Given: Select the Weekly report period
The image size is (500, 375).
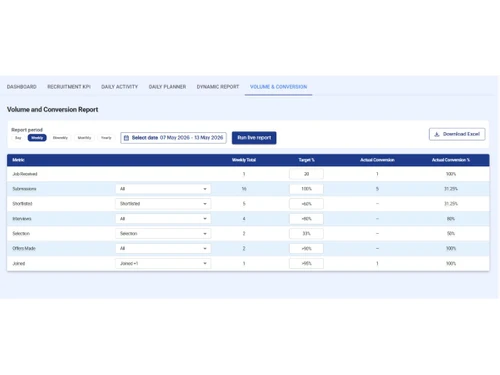Looking at the screenshot, I should (37, 138).
